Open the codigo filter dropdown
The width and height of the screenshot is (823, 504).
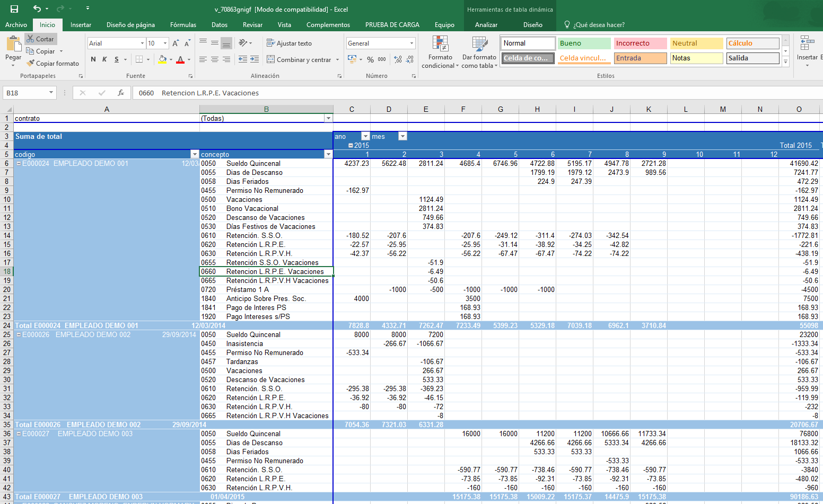click(195, 154)
